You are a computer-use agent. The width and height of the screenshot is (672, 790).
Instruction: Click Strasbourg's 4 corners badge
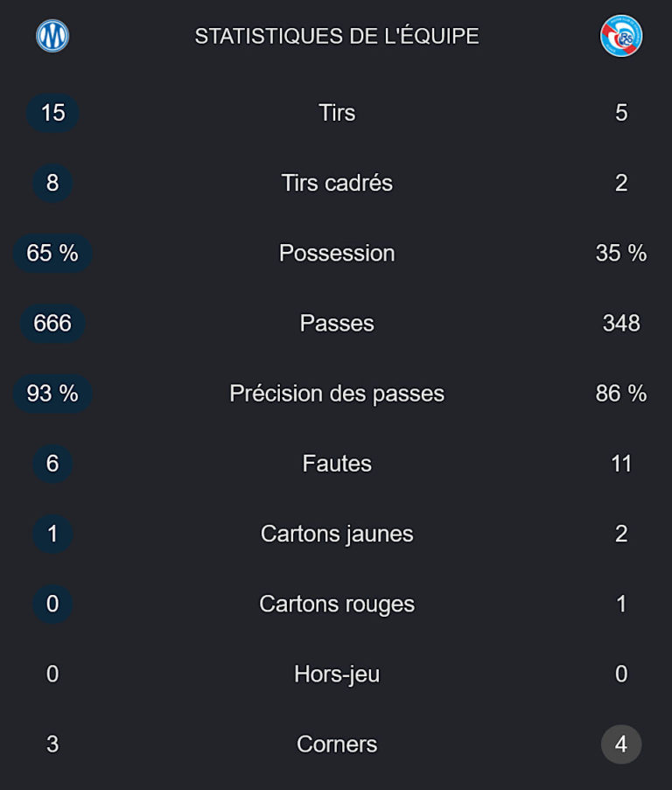click(621, 745)
